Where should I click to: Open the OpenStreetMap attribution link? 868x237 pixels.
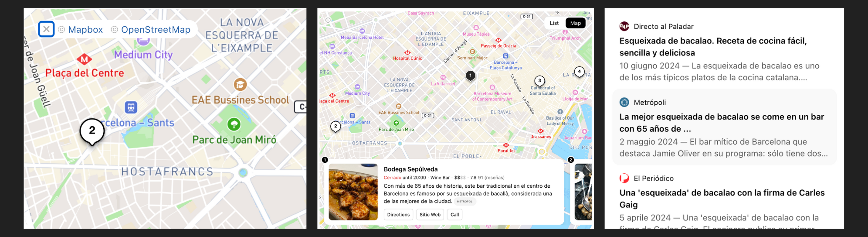point(151,30)
